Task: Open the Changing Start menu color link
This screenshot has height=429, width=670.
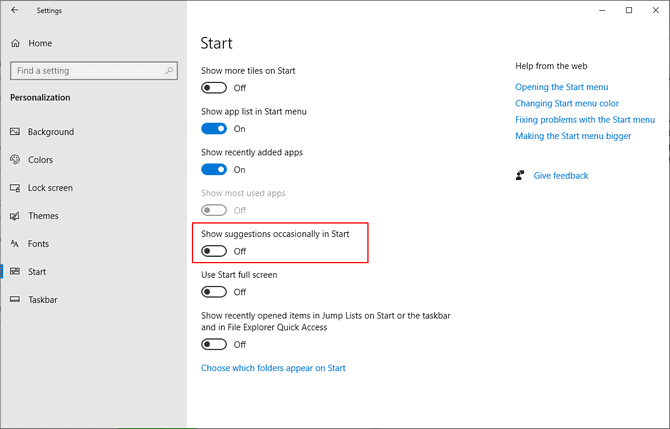Action: tap(566, 104)
